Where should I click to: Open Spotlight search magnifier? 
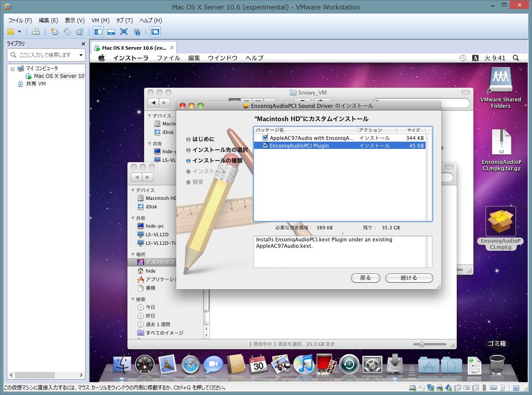point(516,58)
